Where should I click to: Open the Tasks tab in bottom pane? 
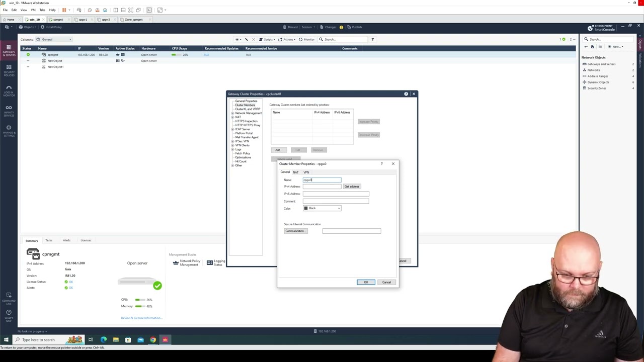pyautogui.click(x=49, y=240)
